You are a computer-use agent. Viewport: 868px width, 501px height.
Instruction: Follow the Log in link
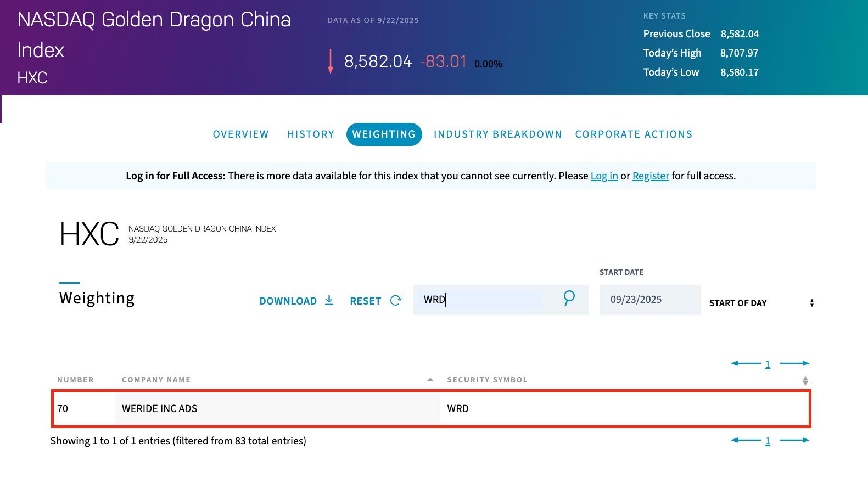[604, 176]
